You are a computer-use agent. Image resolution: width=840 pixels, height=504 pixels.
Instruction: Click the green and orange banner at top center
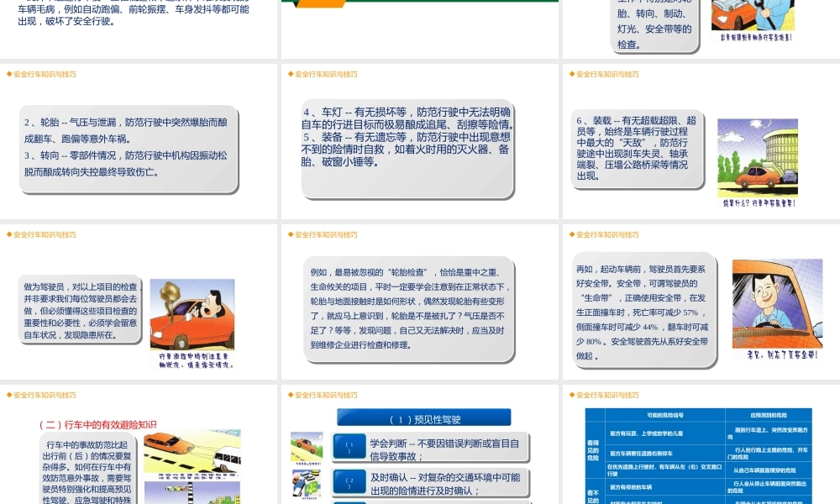[420, 3]
